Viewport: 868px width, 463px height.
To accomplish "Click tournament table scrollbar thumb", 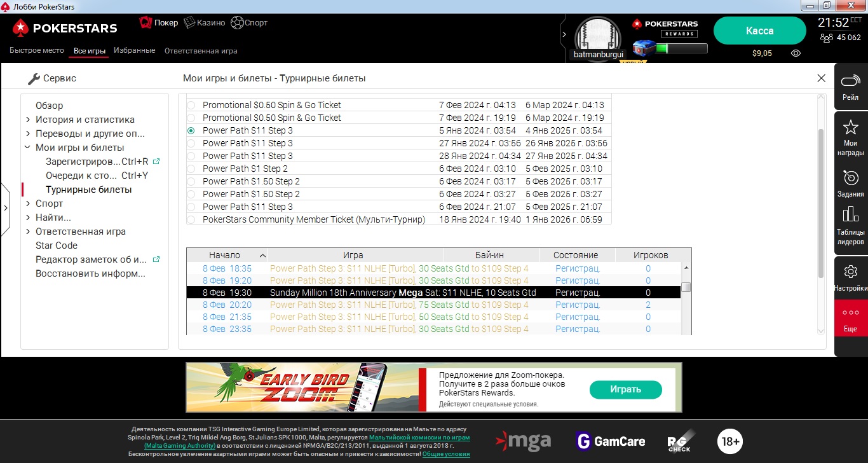I will pyautogui.click(x=686, y=287).
